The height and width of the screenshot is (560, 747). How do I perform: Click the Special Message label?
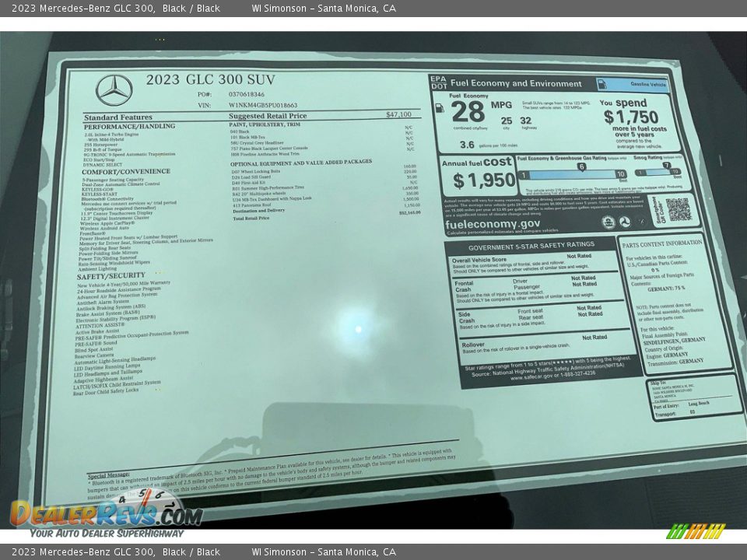108,475
